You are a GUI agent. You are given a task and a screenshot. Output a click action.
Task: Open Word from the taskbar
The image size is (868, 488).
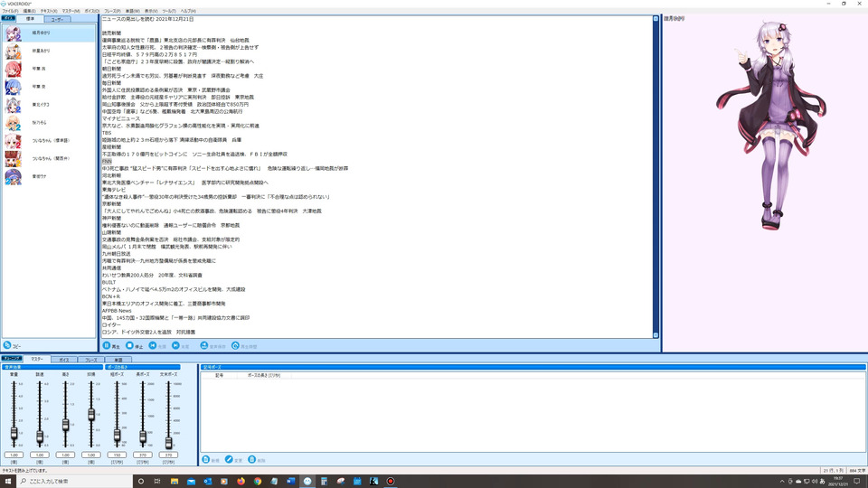point(290,481)
